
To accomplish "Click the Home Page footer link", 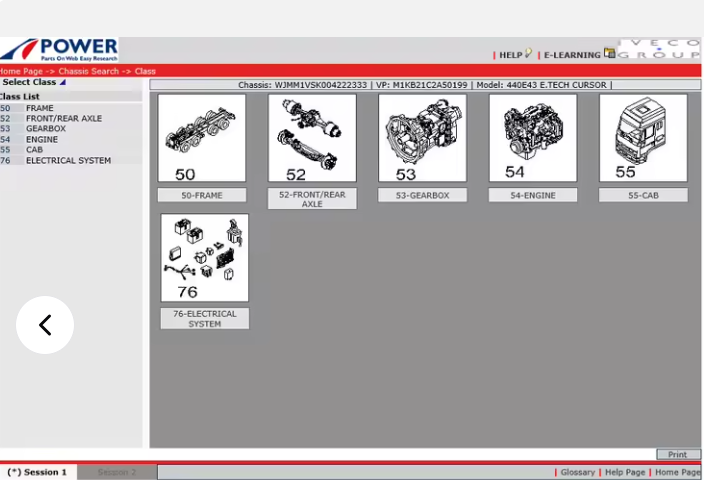I will click(x=677, y=472).
